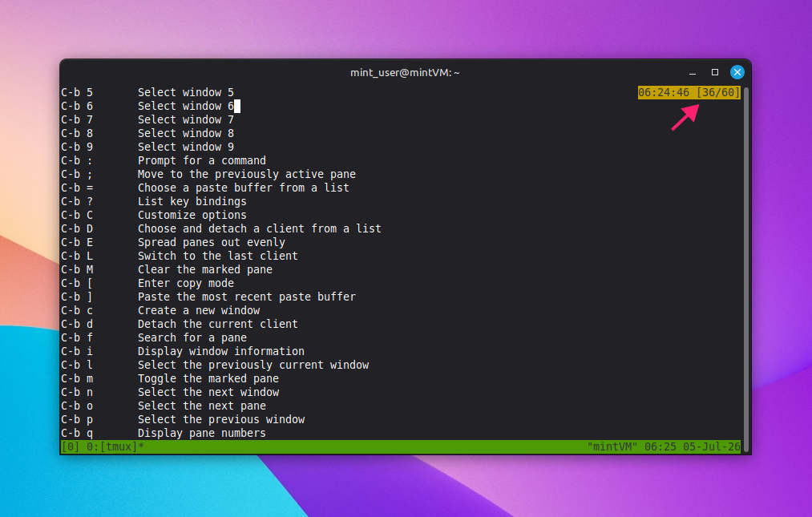
Task: Close the terminal with the blue X
Action: click(x=737, y=72)
